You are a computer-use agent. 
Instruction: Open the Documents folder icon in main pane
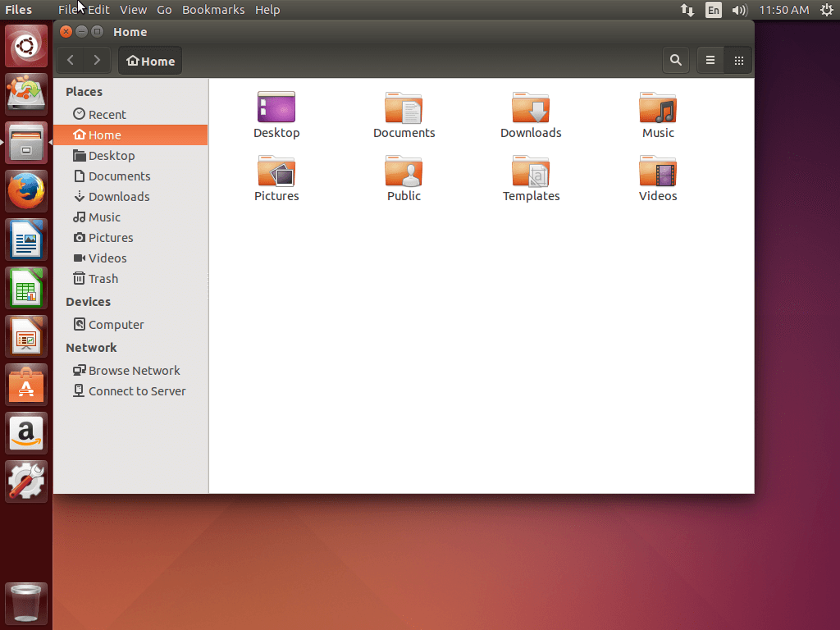(404, 107)
